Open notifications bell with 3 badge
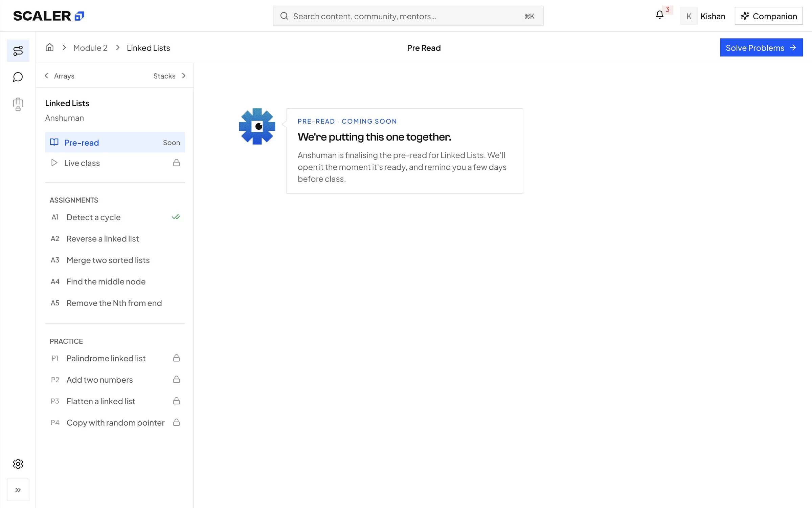The image size is (812, 508). (x=660, y=15)
